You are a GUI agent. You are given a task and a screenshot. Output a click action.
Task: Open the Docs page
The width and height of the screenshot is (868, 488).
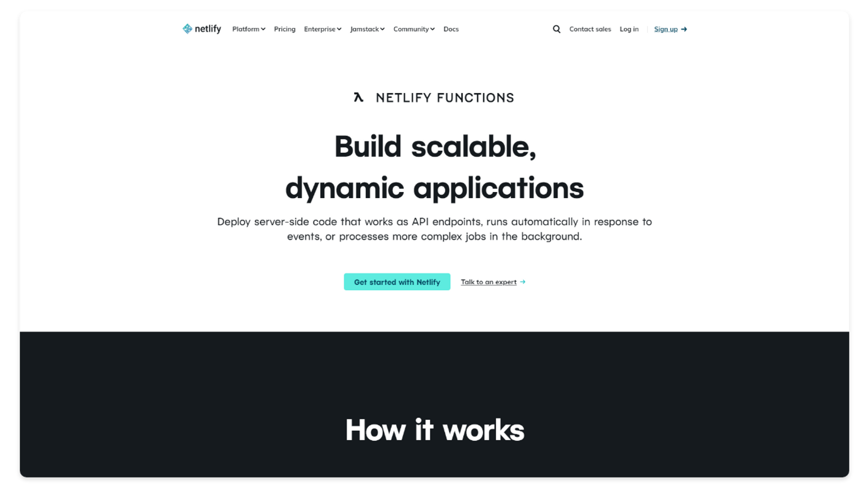(451, 29)
